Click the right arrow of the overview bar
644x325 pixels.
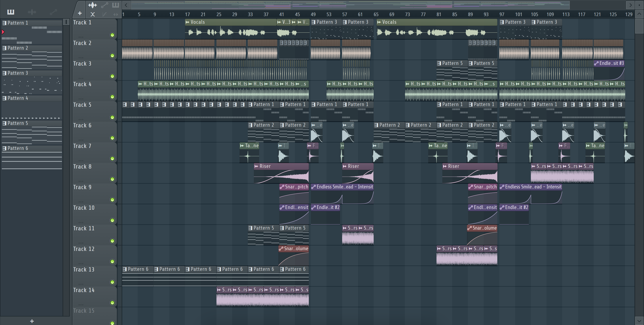(x=630, y=5)
